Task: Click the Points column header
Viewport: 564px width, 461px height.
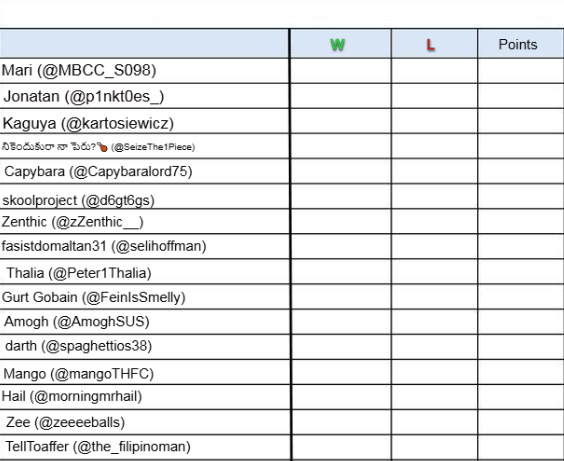Action: (521, 44)
